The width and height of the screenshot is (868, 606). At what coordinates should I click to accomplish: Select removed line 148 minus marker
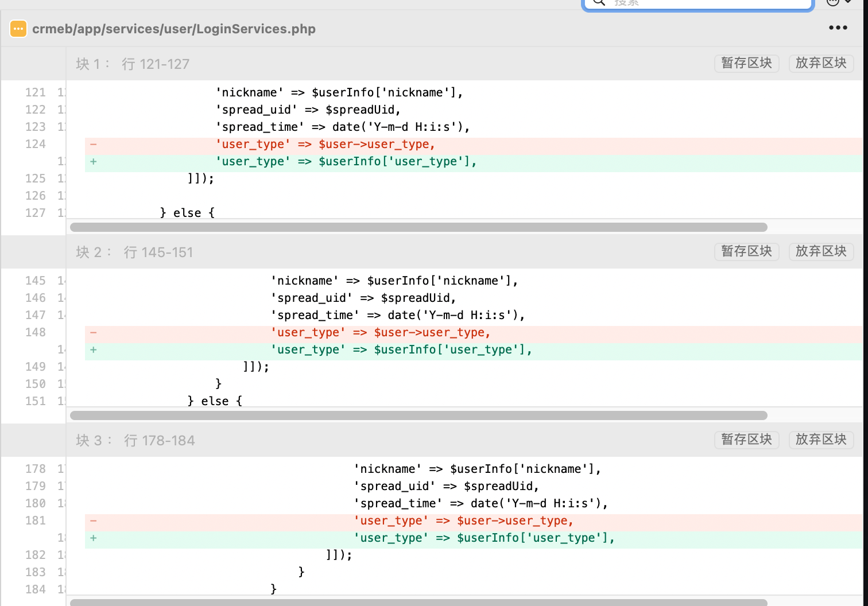coord(93,333)
